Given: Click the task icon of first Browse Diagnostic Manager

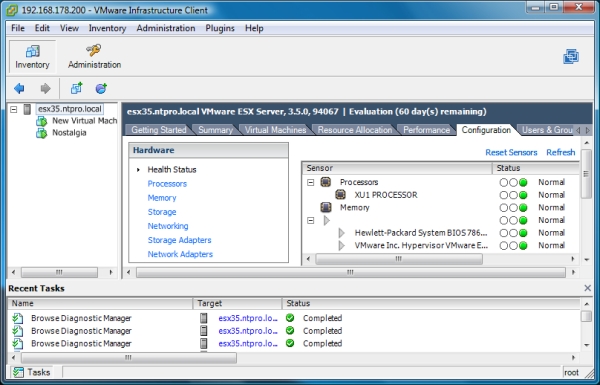Looking at the screenshot, I should point(18,318).
